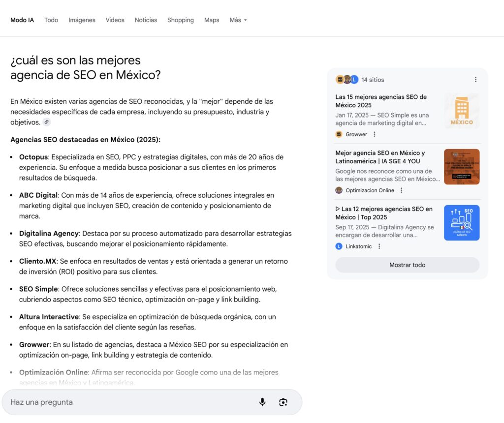Open the three-dot menu atop the sites panel

coord(475,79)
